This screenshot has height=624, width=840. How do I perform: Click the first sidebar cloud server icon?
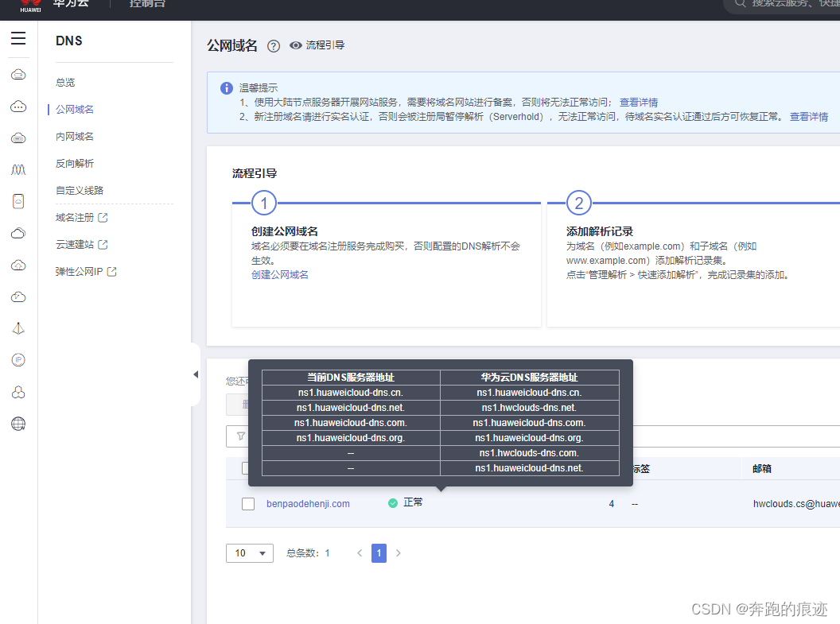click(18, 75)
